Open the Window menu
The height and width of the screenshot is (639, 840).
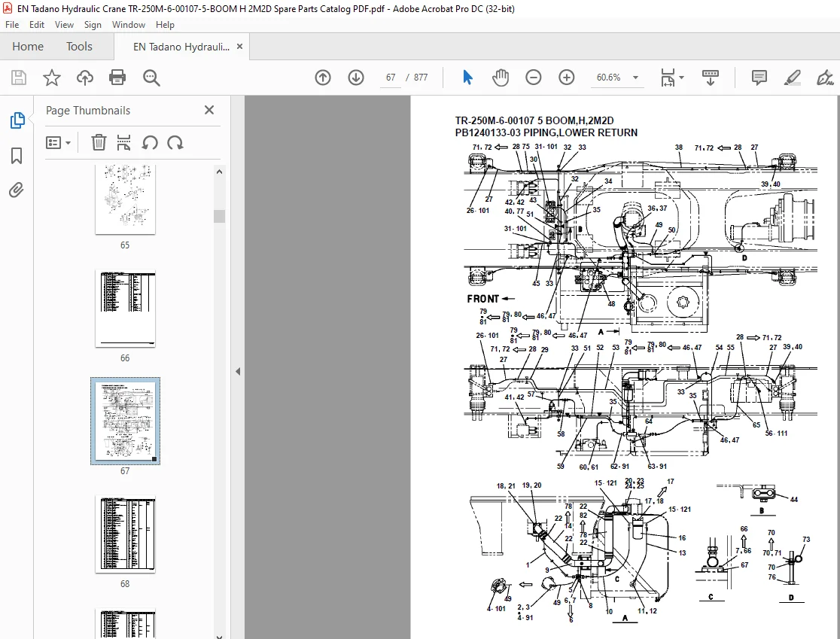tap(129, 25)
